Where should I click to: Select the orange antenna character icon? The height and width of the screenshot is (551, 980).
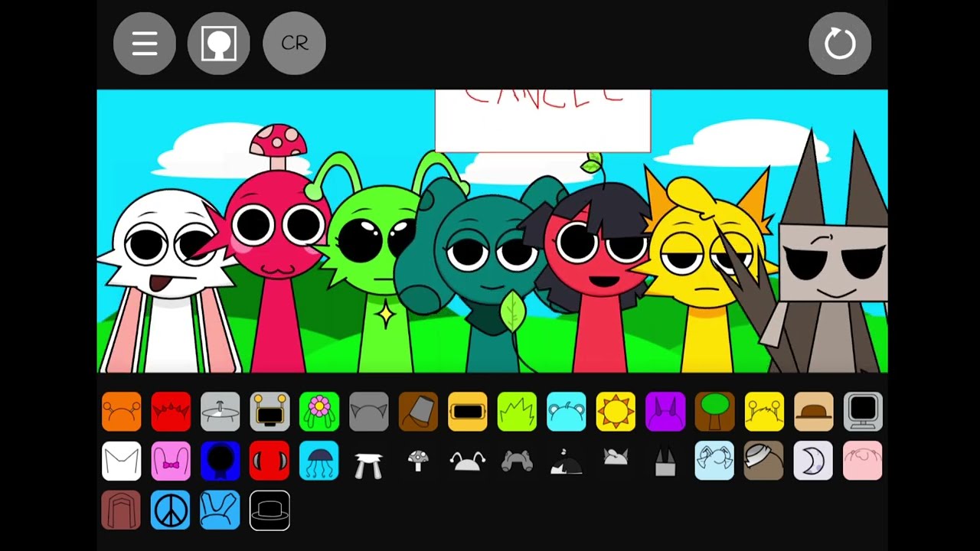(122, 412)
